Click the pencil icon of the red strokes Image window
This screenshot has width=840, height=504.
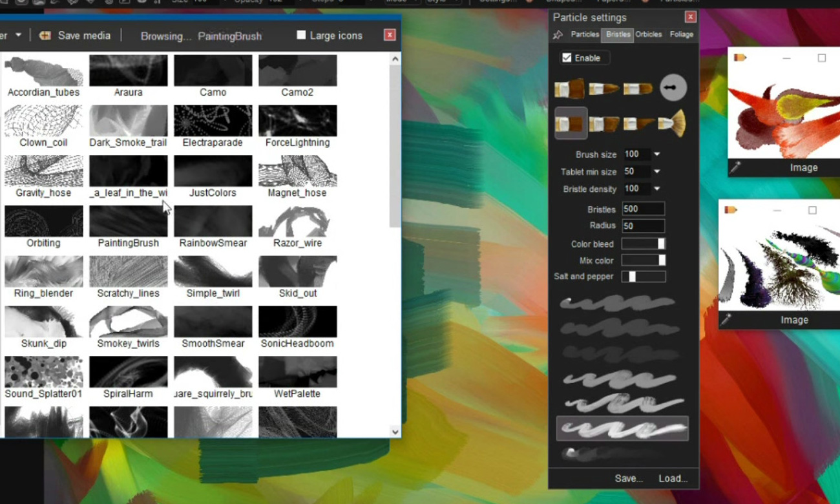coord(740,58)
